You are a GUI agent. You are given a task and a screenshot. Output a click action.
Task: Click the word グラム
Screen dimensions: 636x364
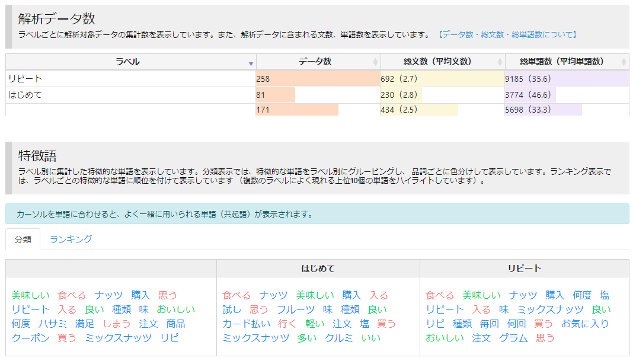pyautogui.click(x=513, y=338)
